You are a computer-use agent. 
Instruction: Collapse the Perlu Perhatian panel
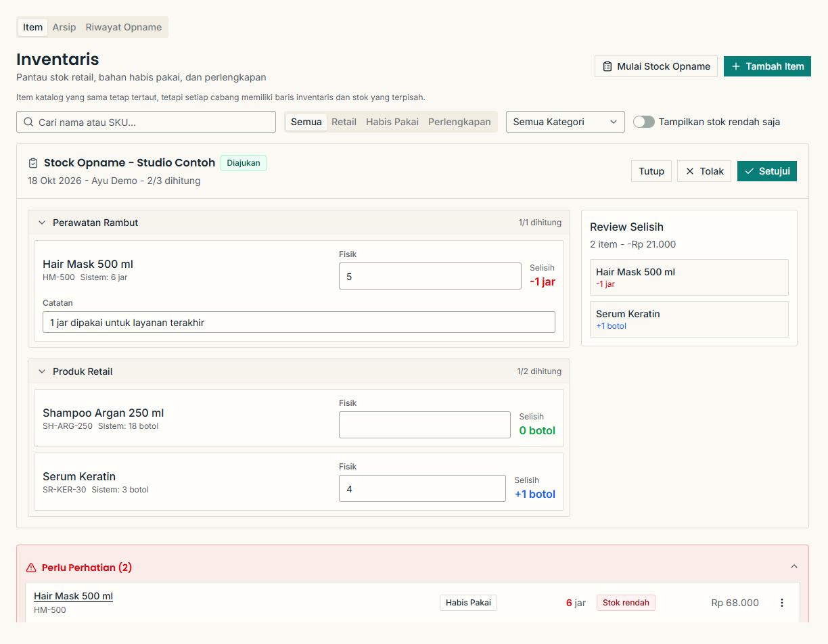point(794,567)
